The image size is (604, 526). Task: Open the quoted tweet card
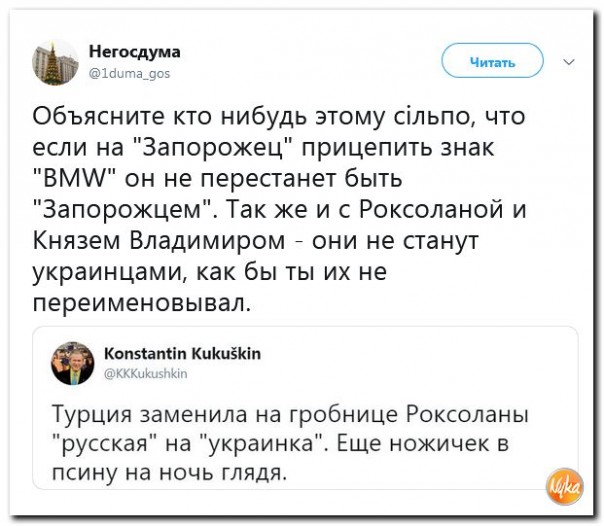(305, 408)
